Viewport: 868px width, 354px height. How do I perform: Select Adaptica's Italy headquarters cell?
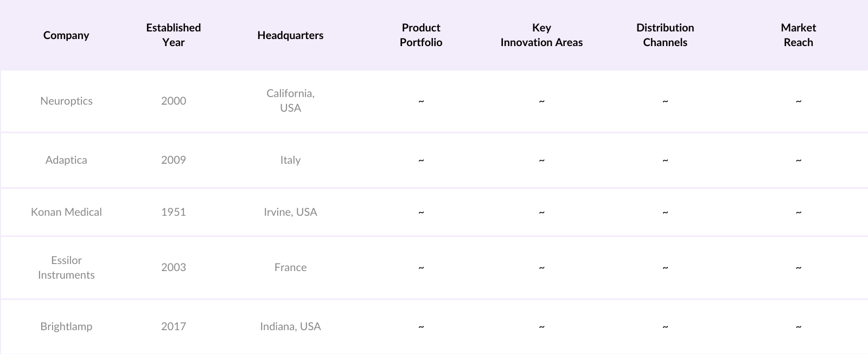pos(290,160)
